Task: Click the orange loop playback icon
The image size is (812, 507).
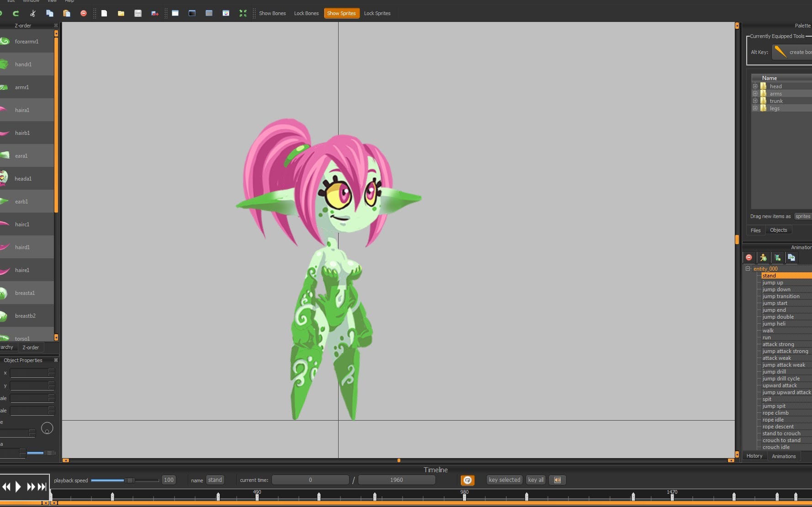Action: coord(467,480)
